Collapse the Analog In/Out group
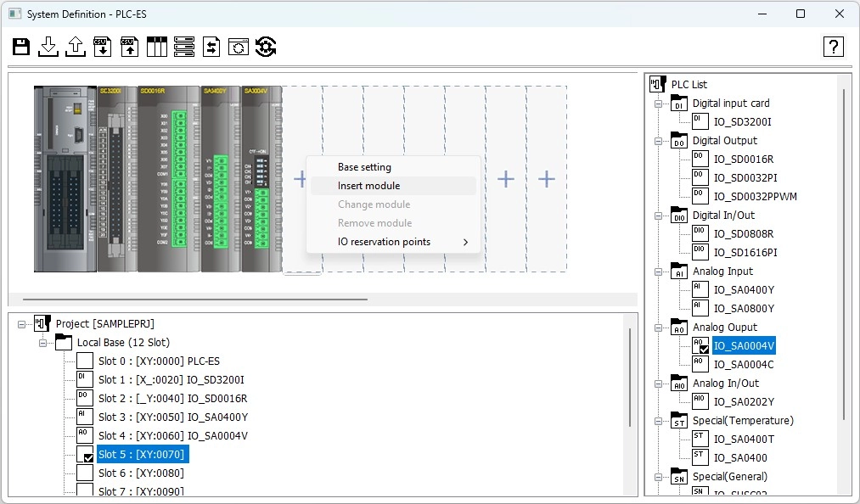 click(x=658, y=384)
